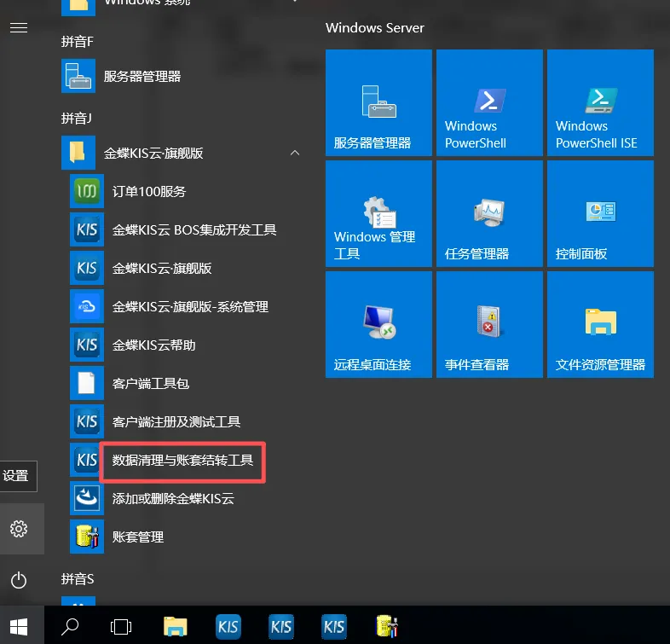Select 订单100服务 text entry

pyautogui.click(x=148, y=192)
